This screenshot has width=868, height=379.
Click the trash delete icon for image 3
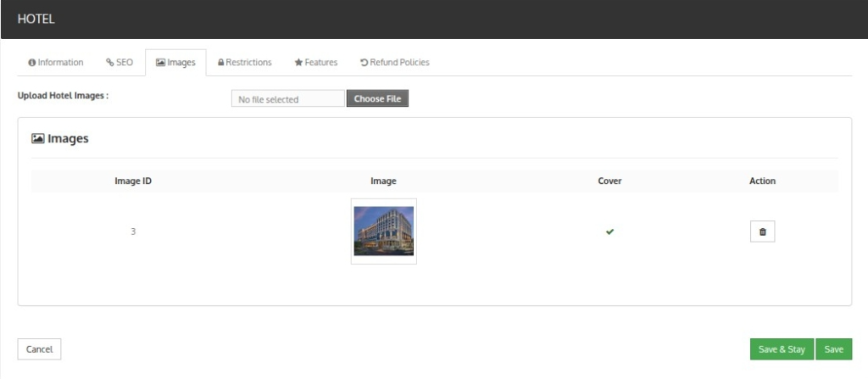point(762,231)
